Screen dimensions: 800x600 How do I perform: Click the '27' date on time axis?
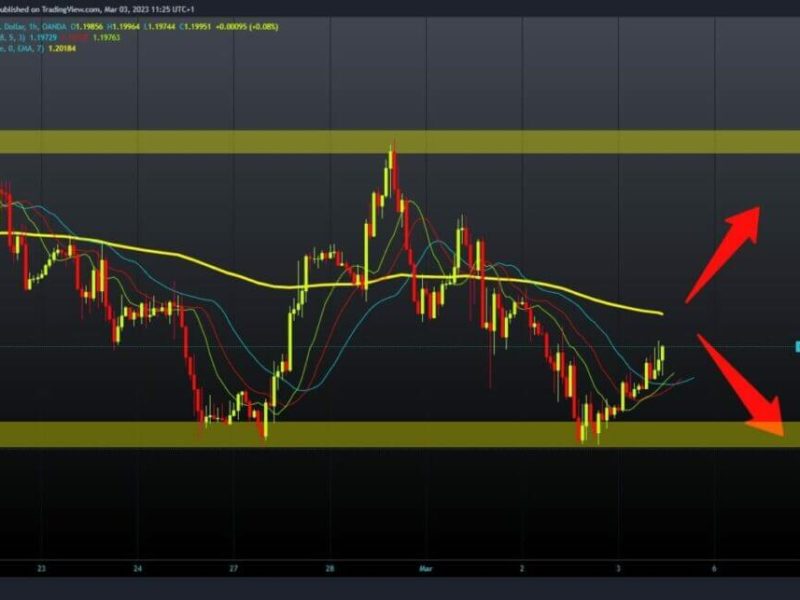[233, 568]
